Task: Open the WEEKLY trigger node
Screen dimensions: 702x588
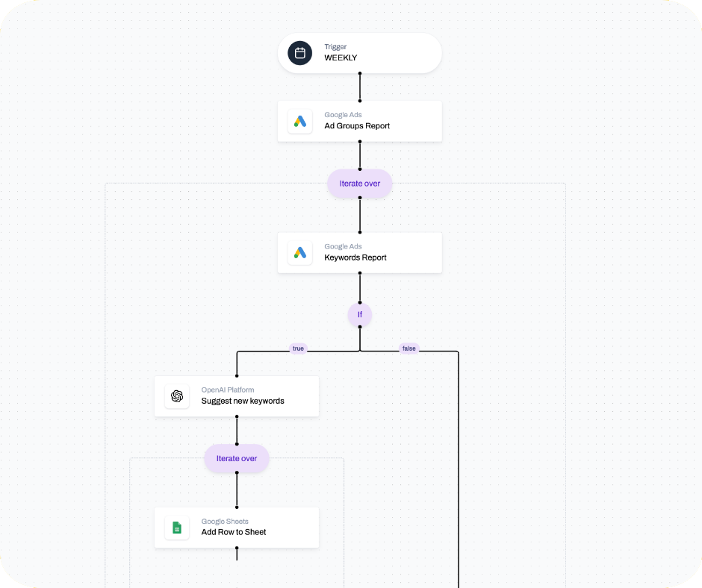Action: click(359, 53)
